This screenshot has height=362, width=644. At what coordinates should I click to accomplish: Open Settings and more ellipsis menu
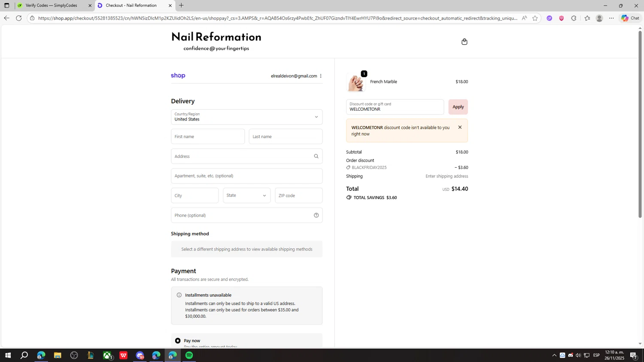point(611,18)
